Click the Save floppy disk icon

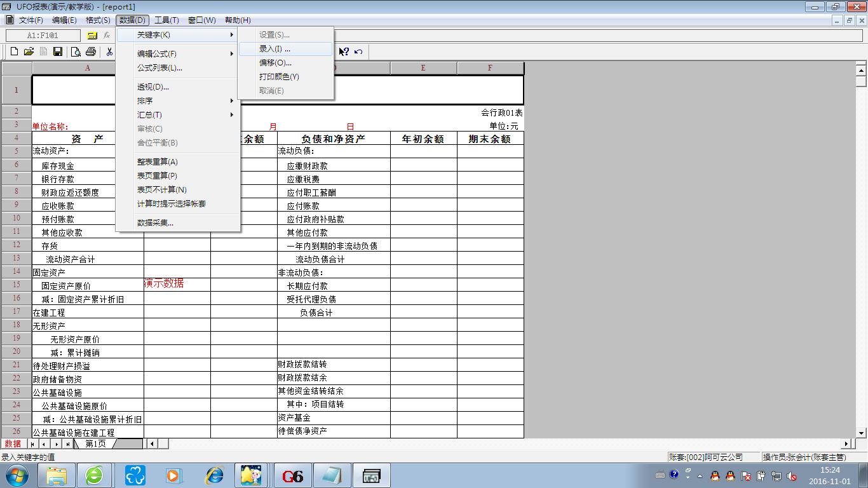coord(58,51)
